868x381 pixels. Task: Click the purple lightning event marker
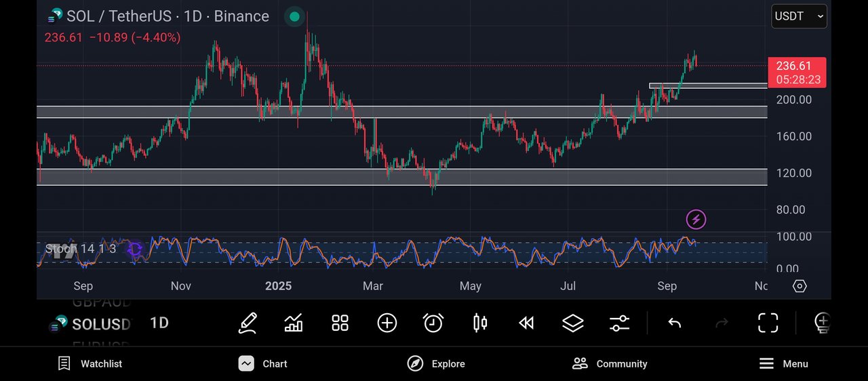point(696,219)
